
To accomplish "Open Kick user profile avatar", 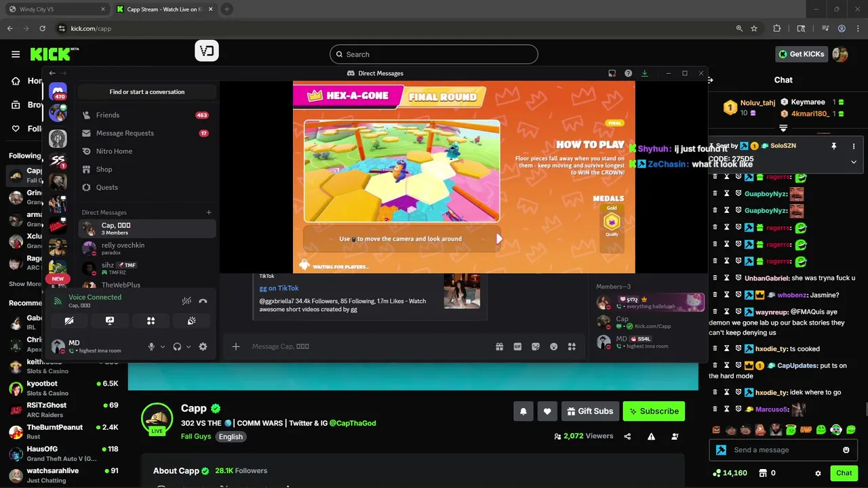I will (840, 54).
